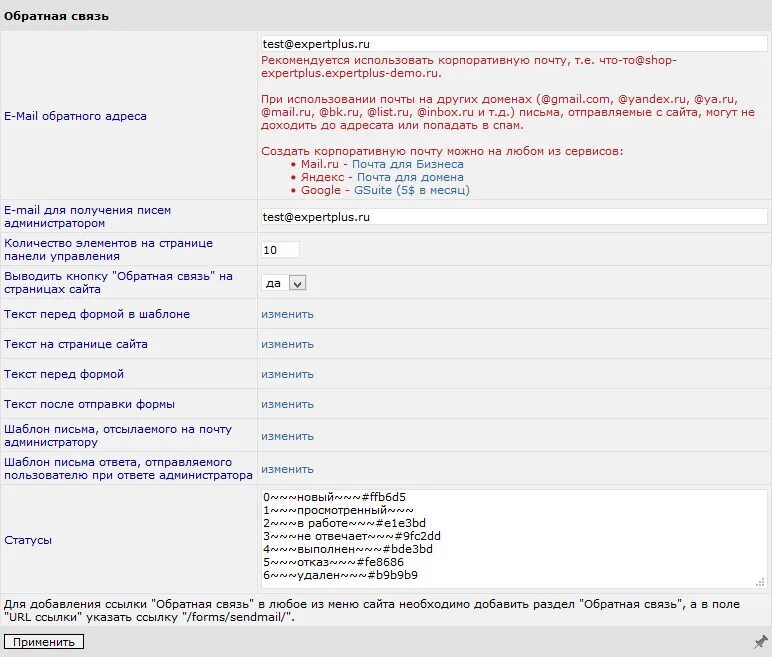Click изменить in the Текст перед формой row

pos(288,374)
